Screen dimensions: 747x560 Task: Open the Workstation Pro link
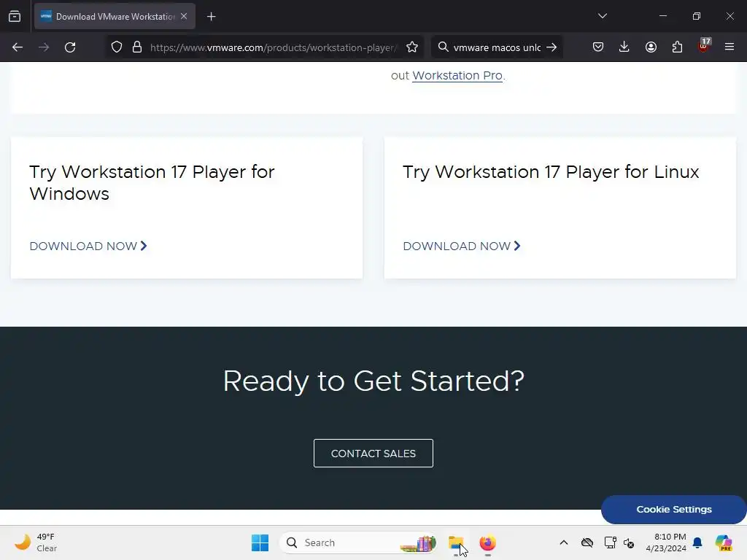[457, 75]
